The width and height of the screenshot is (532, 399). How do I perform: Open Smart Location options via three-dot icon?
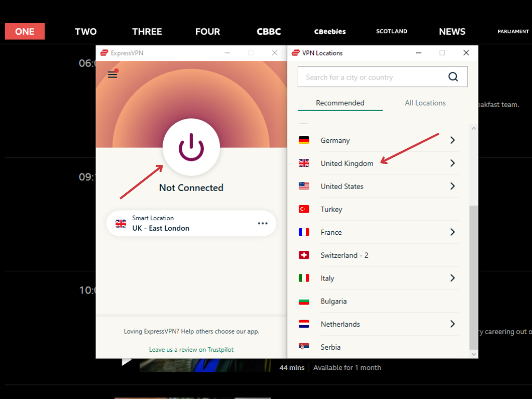(263, 223)
